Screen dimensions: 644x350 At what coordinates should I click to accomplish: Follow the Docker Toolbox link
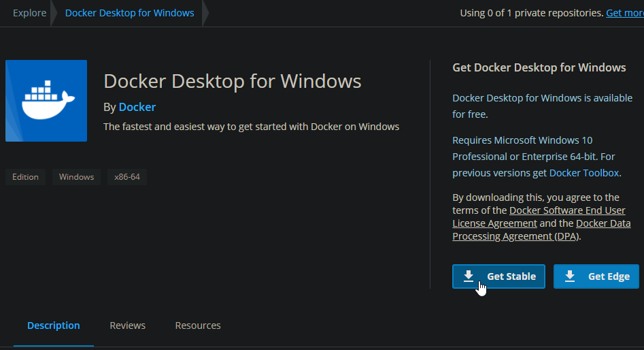[x=584, y=173]
